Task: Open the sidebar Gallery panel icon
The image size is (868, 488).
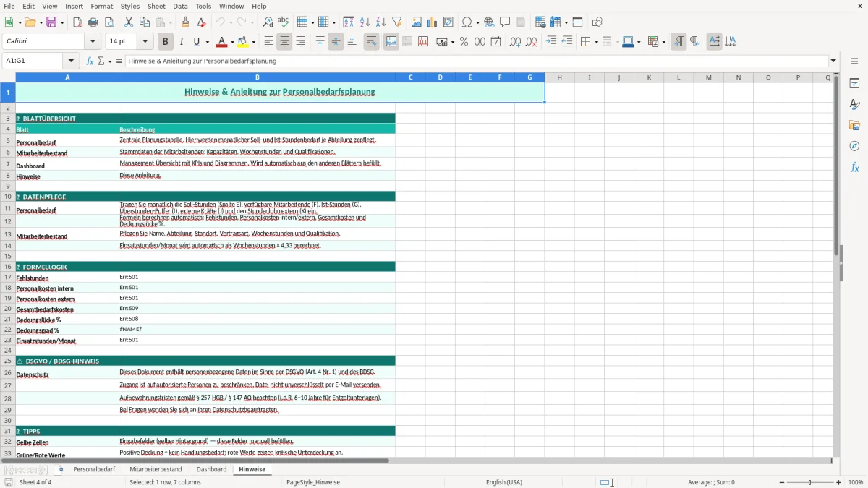Action: (854, 126)
